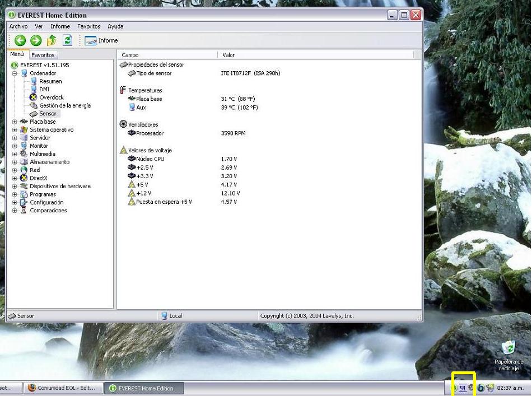Expand the Almacenamiento branch
532x396 pixels.
pyautogui.click(x=15, y=162)
